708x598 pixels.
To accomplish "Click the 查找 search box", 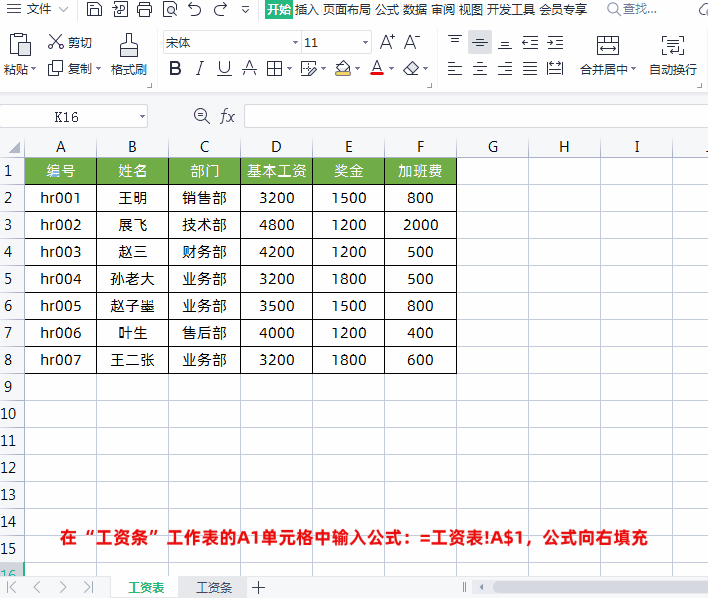I will (x=632, y=9).
